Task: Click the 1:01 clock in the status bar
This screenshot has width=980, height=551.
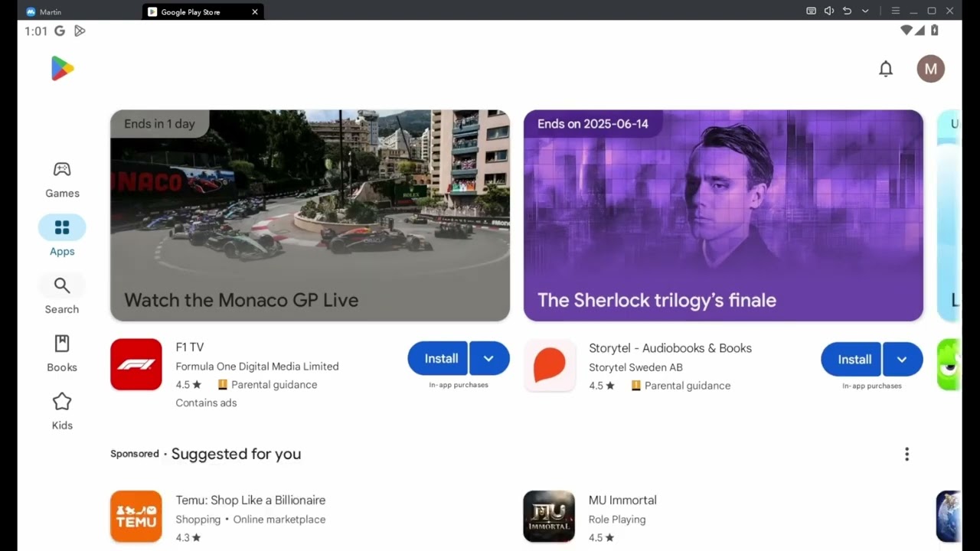Action: point(36,31)
